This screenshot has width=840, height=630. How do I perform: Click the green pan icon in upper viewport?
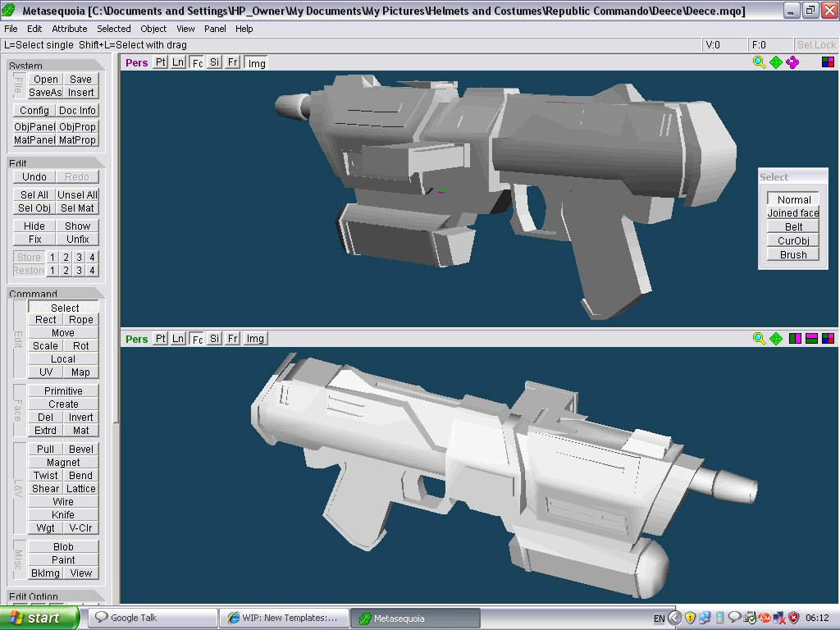pyautogui.click(x=776, y=62)
